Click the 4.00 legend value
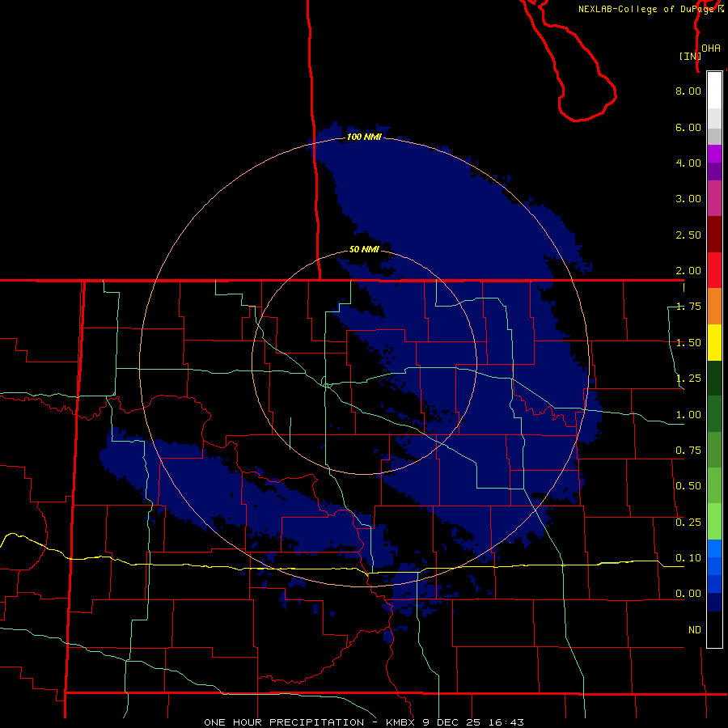Screen dimensions: 728x728 pyautogui.click(x=688, y=163)
